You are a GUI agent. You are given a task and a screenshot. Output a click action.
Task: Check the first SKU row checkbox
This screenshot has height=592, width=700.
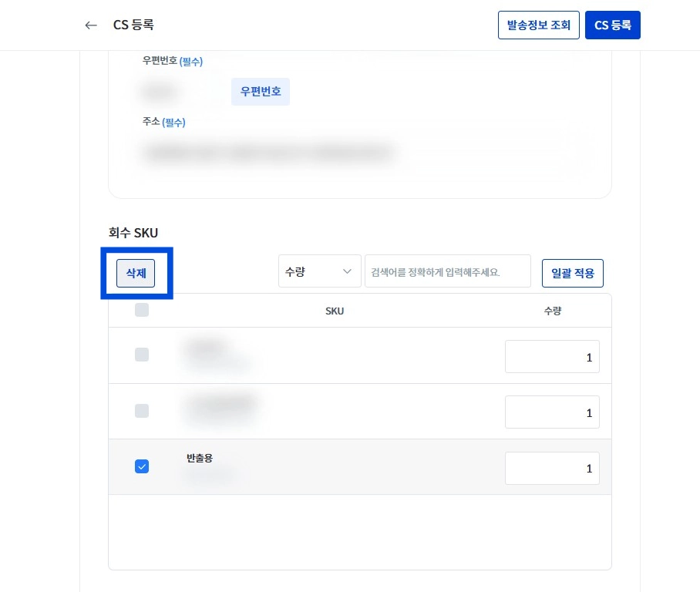coord(142,355)
